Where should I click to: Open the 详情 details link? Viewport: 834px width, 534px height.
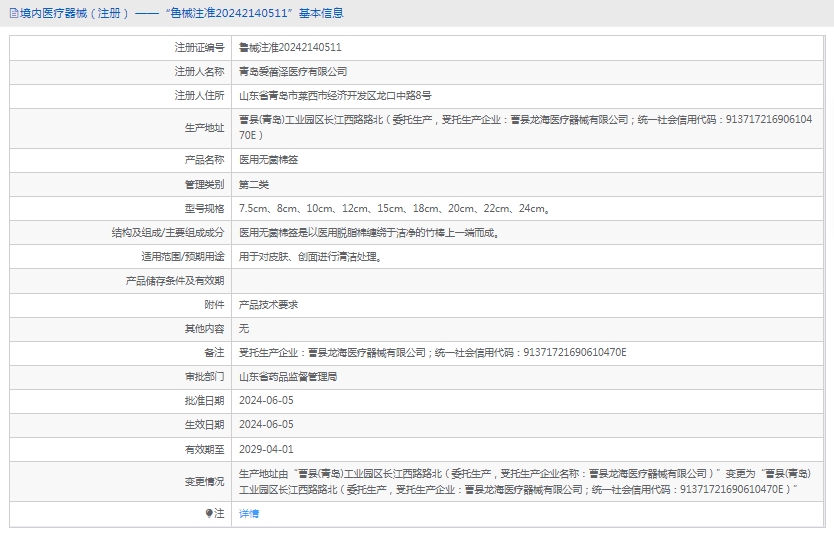coord(249,513)
